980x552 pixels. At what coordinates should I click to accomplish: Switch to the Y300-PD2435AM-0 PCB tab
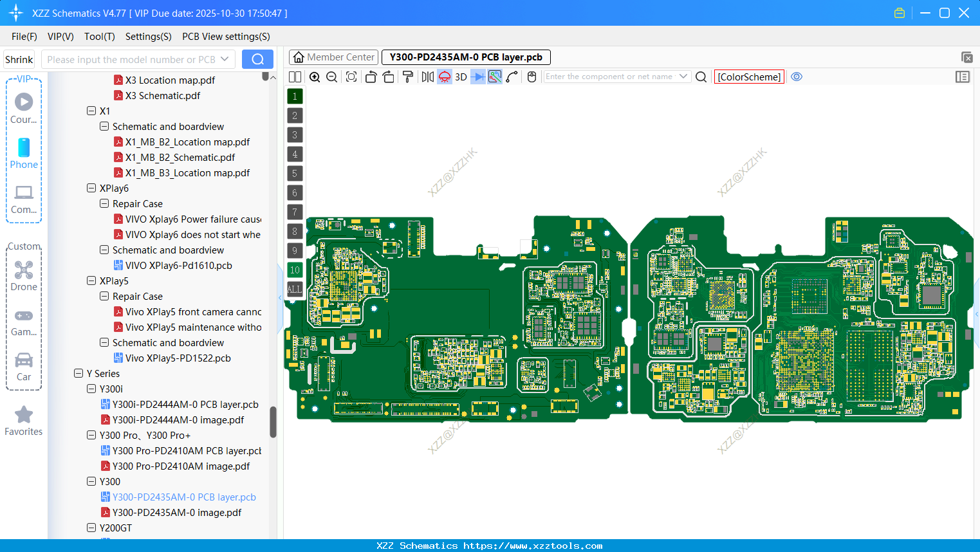[465, 57]
